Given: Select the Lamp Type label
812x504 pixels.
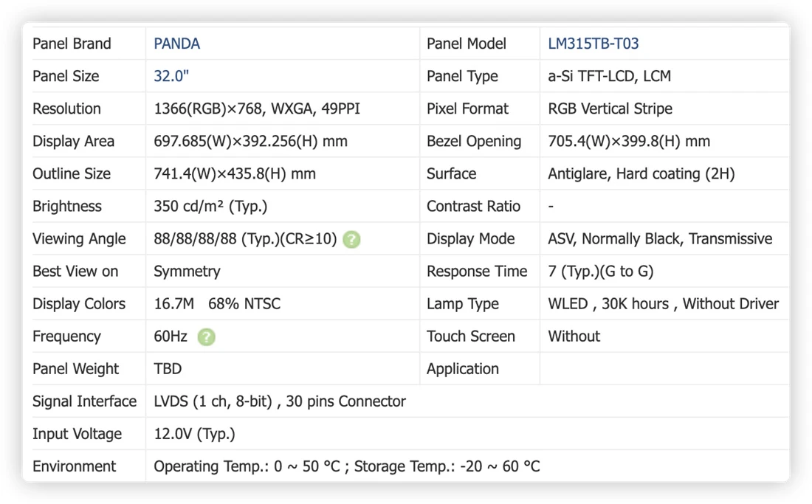Looking at the screenshot, I should [462, 304].
